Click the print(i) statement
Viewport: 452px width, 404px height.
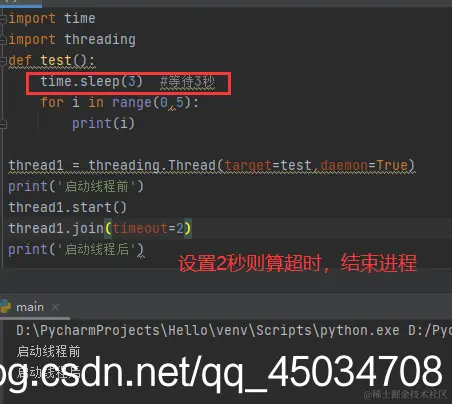pos(103,123)
